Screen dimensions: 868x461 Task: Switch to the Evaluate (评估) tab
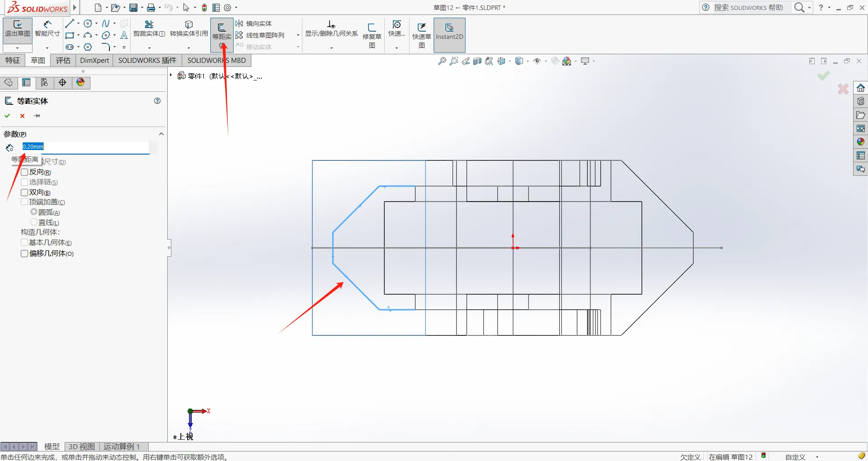point(63,61)
